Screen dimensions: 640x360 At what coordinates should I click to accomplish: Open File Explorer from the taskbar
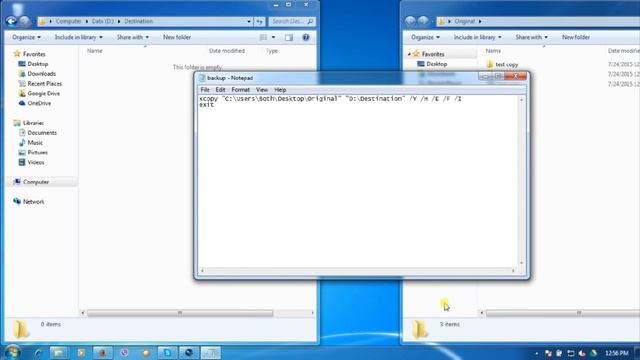[59, 352]
